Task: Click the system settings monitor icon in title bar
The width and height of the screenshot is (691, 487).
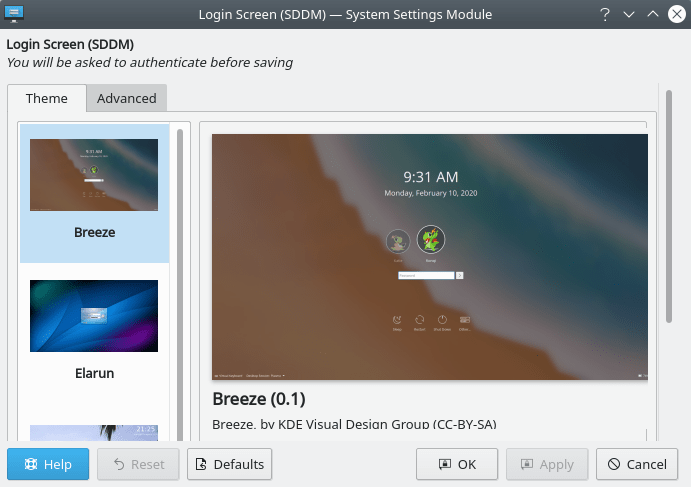Action: pyautogui.click(x=14, y=14)
